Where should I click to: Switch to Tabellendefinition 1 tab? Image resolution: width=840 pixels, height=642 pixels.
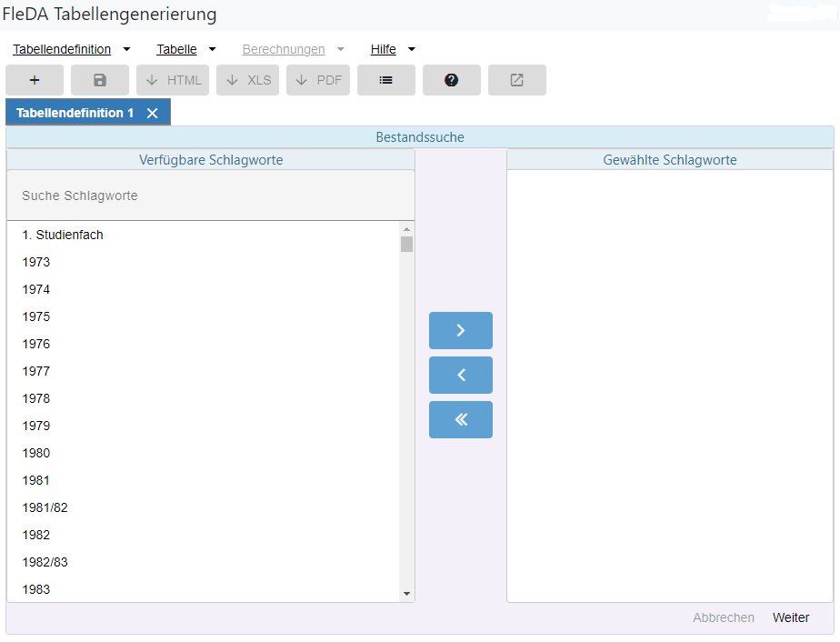pyautogui.click(x=75, y=113)
